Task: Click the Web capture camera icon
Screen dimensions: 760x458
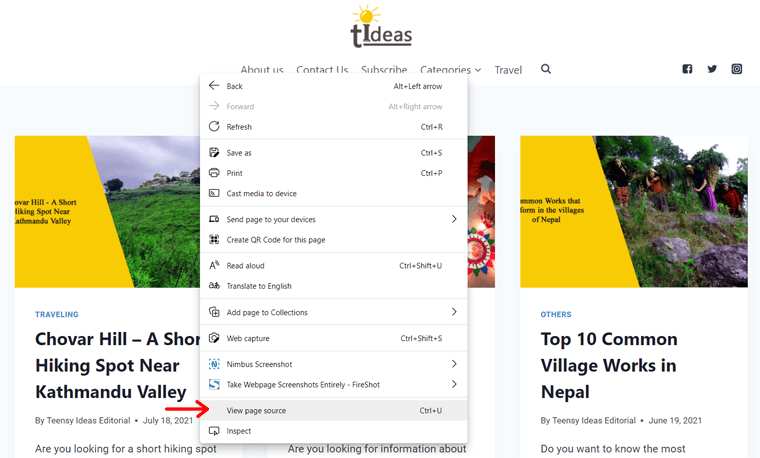Action: [214, 338]
